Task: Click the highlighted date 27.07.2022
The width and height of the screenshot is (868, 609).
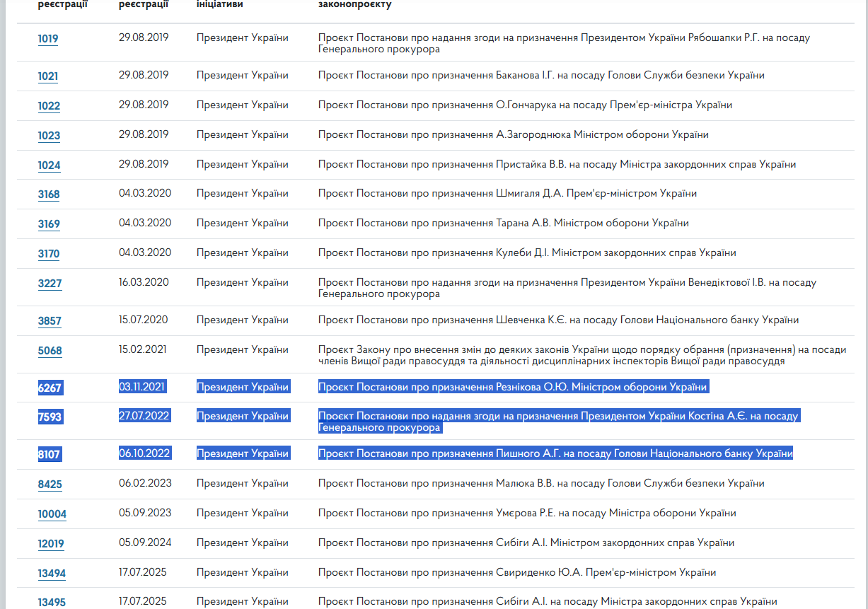Action: (x=144, y=416)
